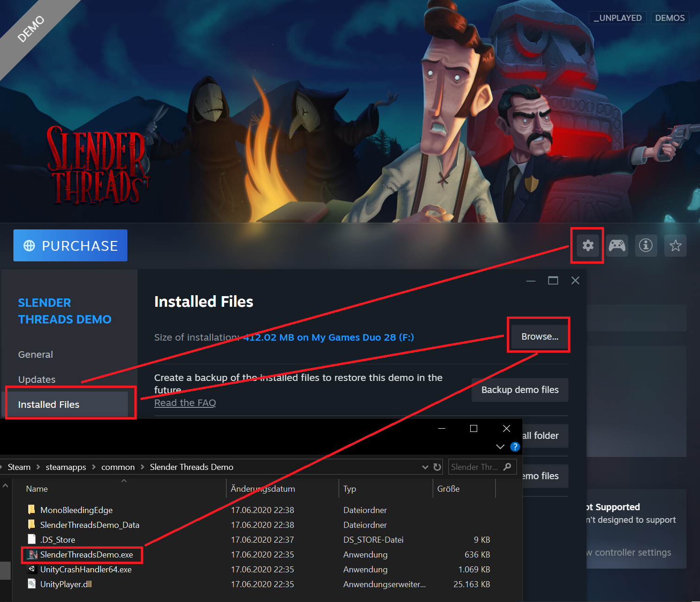Screen dimensions: 700x602
Task: Open the Read the FAQ link
Action: pyautogui.click(x=185, y=403)
